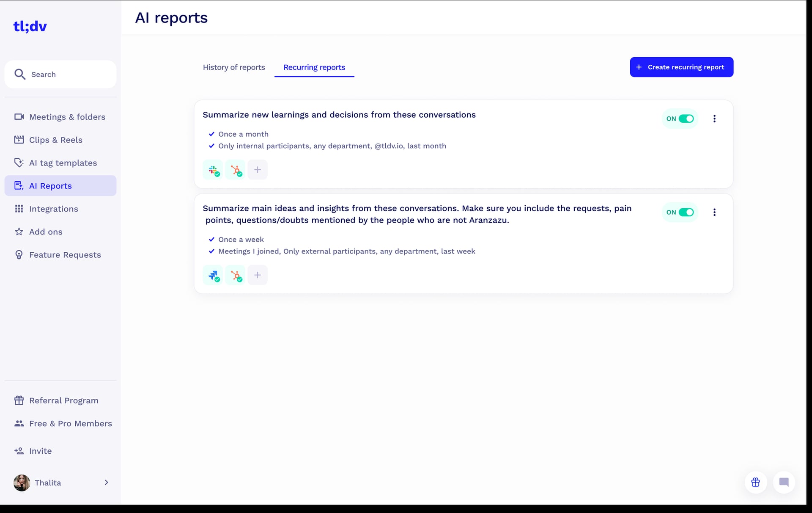This screenshot has height=513, width=812.
Task: Click Thalita's profile avatar
Action: click(x=22, y=483)
